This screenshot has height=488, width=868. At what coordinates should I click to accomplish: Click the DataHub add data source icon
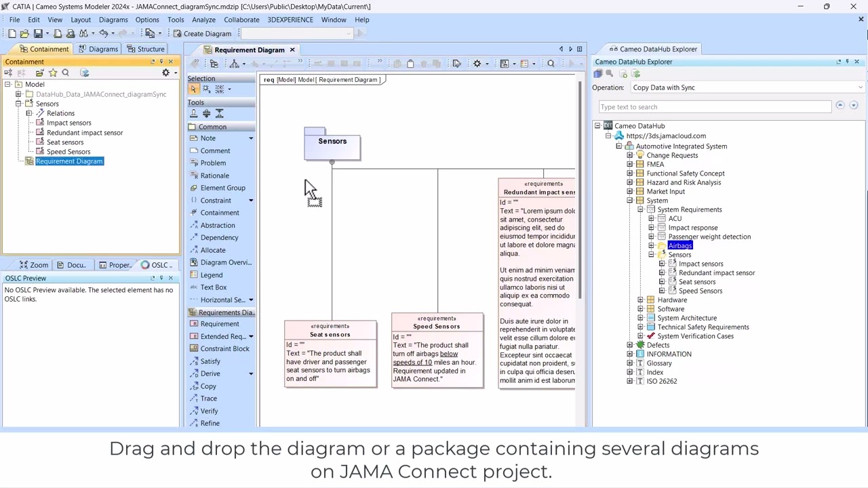[x=623, y=74]
